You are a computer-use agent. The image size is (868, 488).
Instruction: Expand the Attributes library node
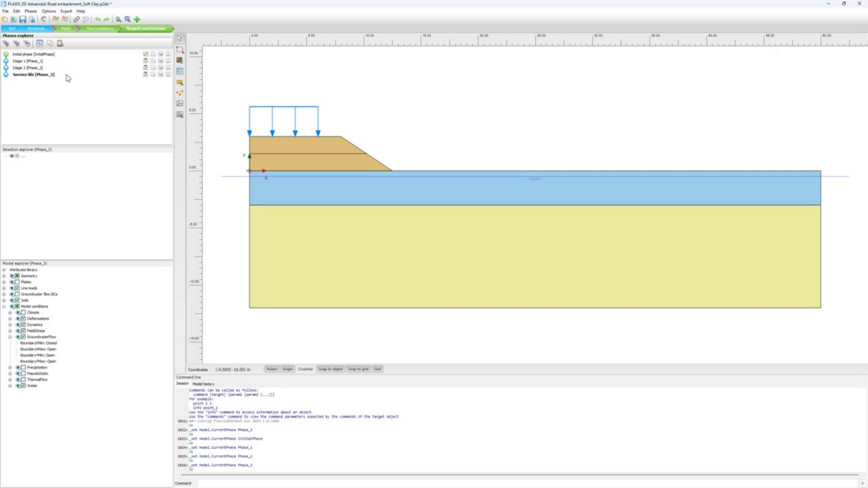pyautogui.click(x=4, y=270)
